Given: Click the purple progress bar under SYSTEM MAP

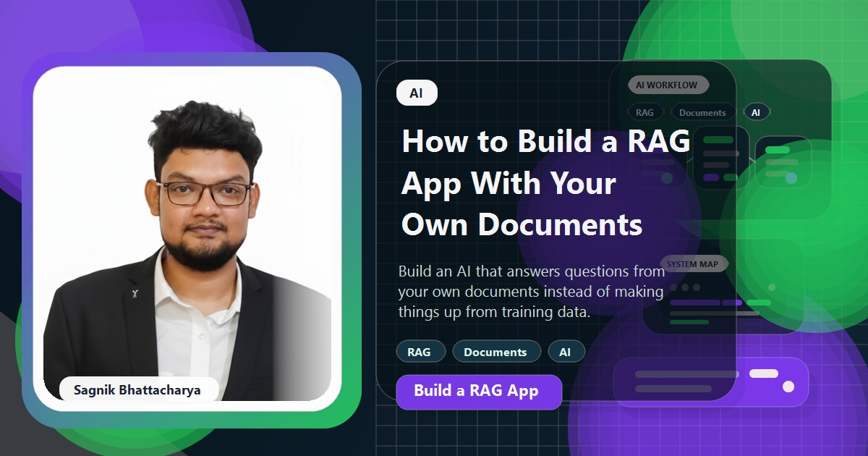Looking at the screenshot, I should 694,303.
